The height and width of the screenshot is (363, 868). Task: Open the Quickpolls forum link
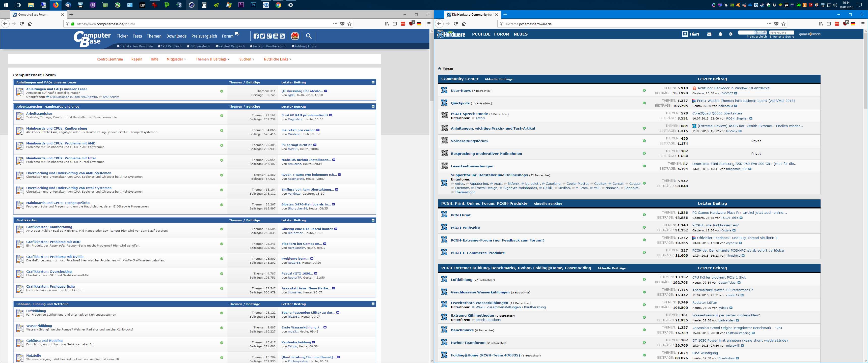tap(460, 103)
